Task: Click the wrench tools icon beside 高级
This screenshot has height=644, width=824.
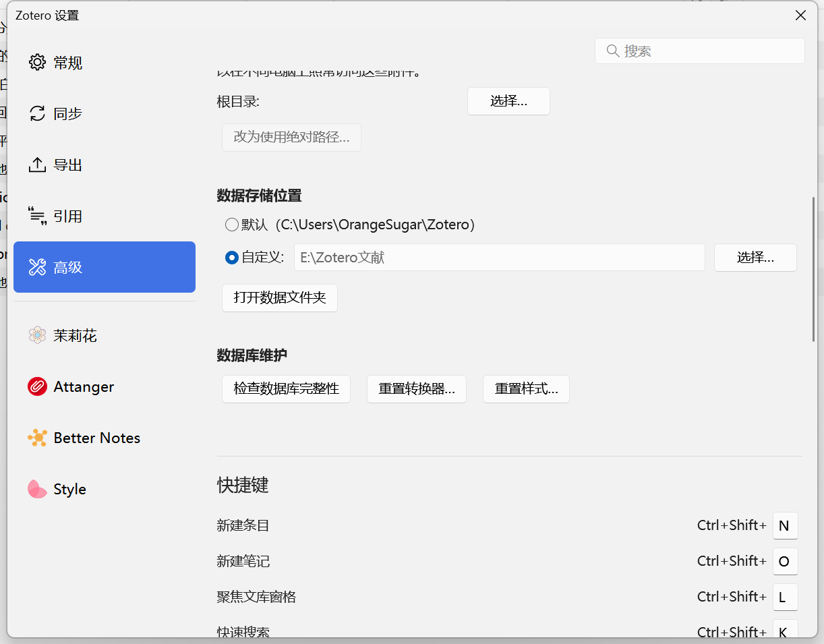Action: [x=37, y=268]
